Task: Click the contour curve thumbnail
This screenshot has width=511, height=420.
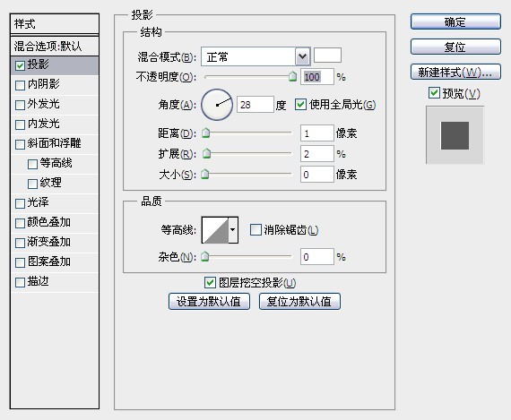Action: 215,230
